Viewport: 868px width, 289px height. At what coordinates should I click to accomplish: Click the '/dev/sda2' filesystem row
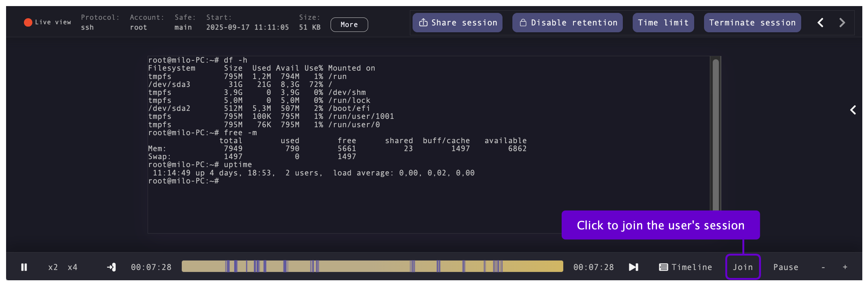pyautogui.click(x=259, y=109)
